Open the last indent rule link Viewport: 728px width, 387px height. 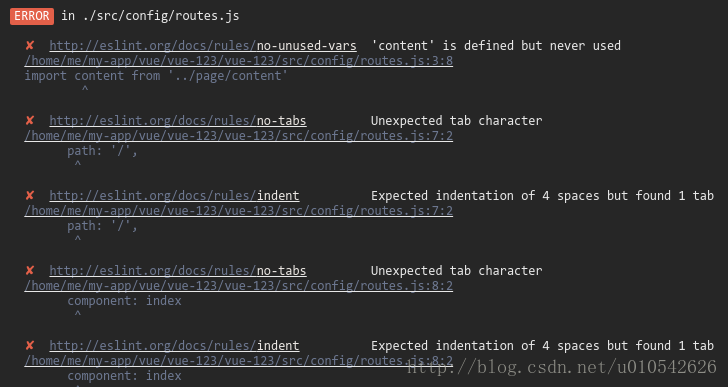[x=174, y=346]
